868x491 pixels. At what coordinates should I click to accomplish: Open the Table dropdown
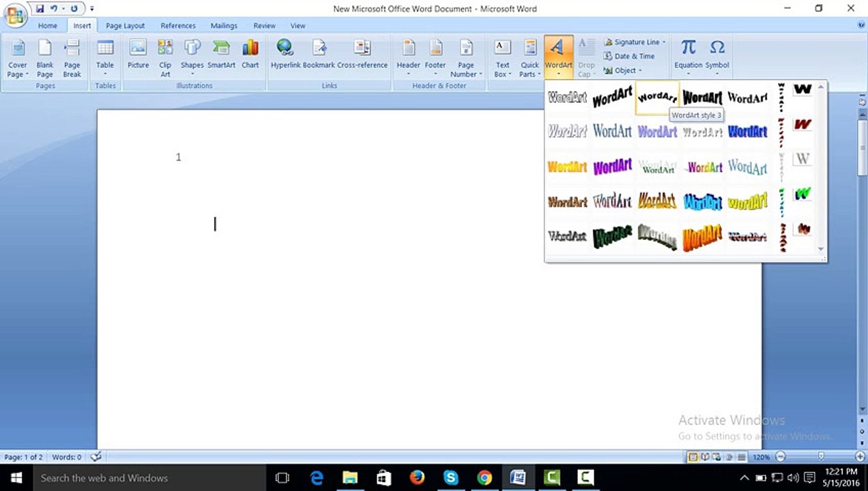(x=105, y=59)
